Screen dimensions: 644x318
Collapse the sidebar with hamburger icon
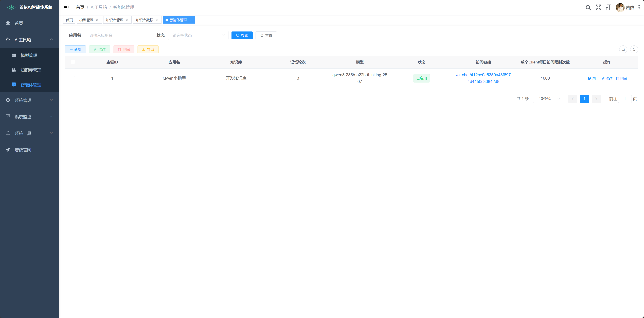(x=66, y=7)
